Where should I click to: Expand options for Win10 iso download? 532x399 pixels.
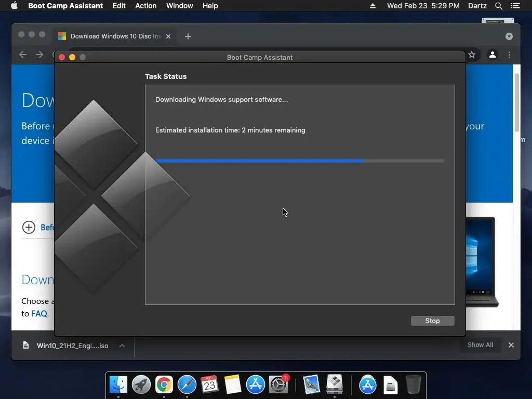point(122,345)
